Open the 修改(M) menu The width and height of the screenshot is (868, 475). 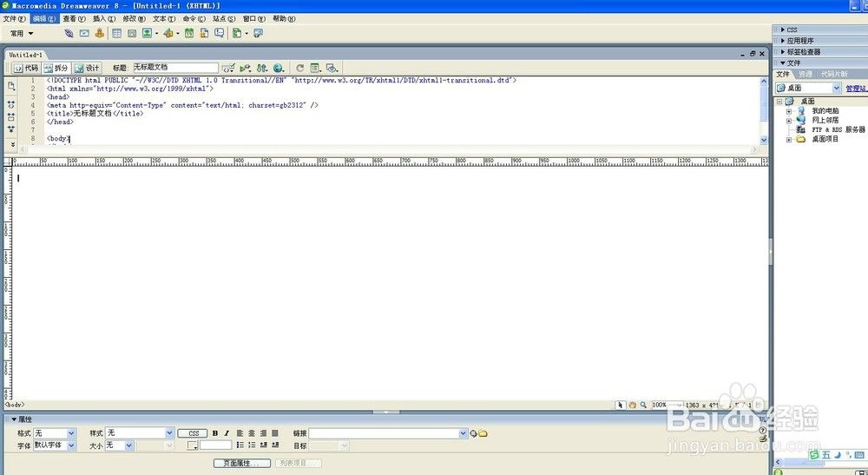click(134, 19)
